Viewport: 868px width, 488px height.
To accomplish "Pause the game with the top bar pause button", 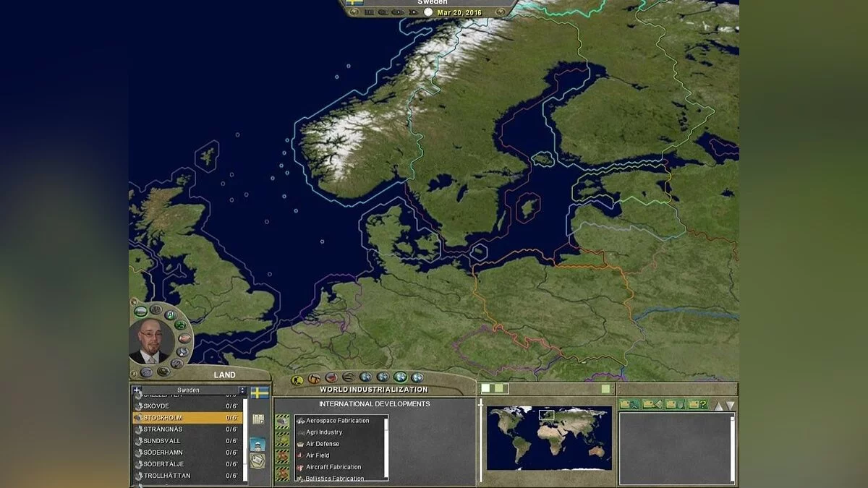I will pyautogui.click(x=369, y=12).
